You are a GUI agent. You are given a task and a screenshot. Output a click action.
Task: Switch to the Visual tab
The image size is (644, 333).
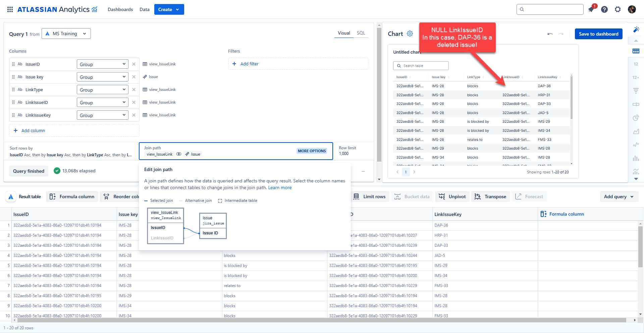point(344,33)
